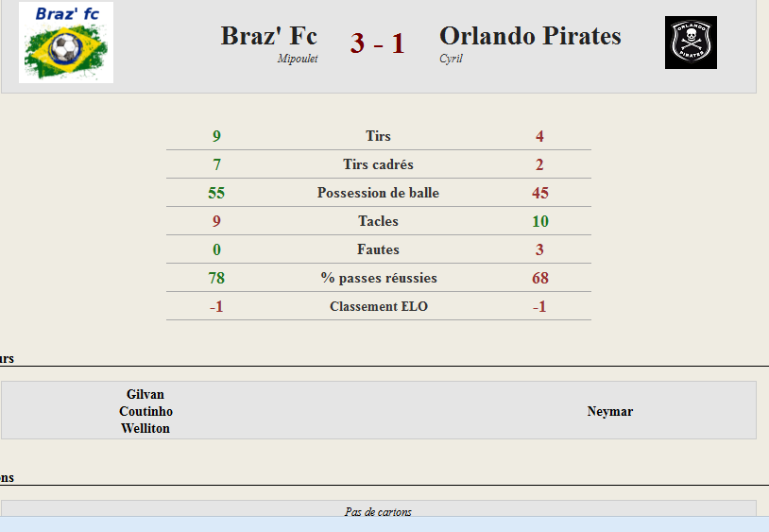Click the Braz' fc team logo

[x=66, y=43]
